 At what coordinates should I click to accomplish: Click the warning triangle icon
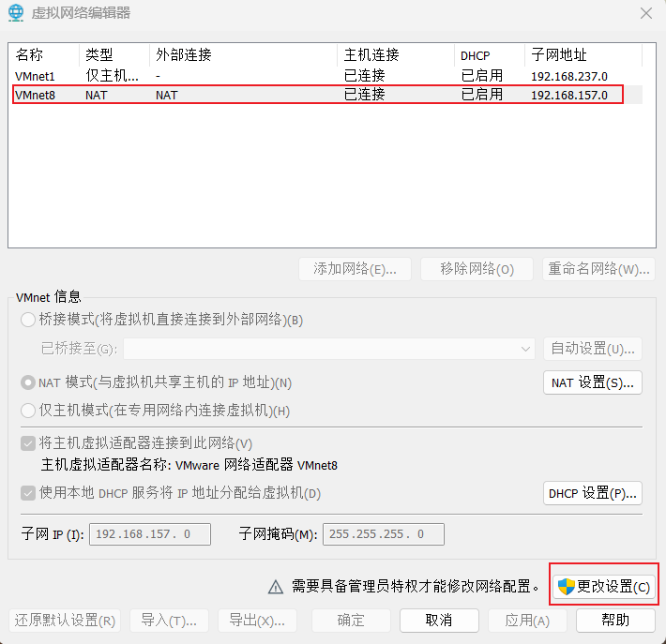point(276,587)
